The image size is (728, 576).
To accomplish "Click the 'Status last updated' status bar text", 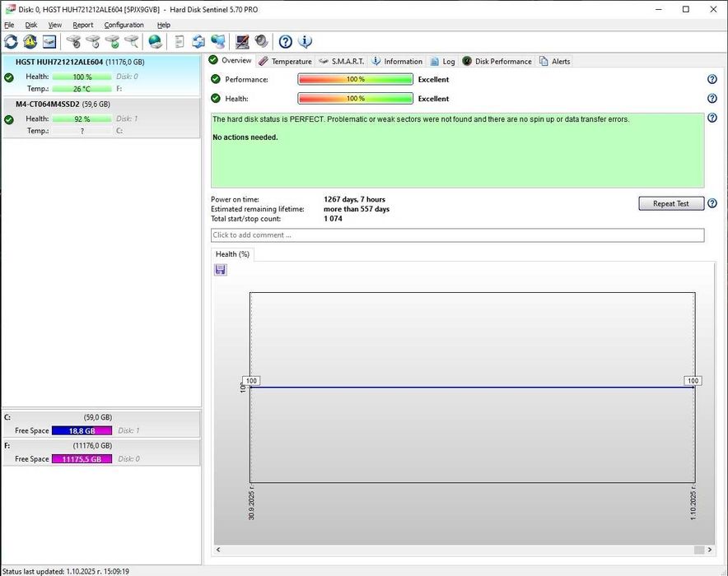I will coord(65,571).
